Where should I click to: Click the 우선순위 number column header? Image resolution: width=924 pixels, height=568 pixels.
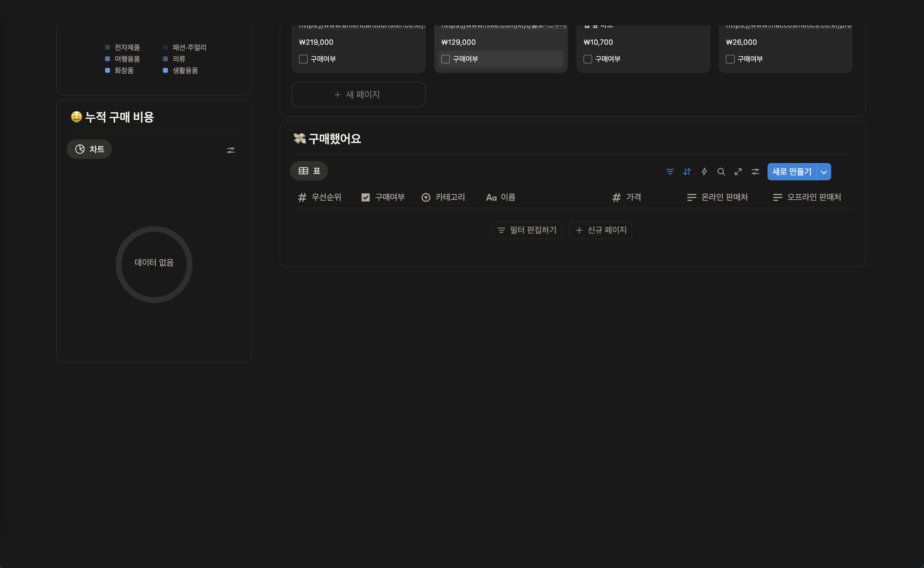click(x=320, y=197)
